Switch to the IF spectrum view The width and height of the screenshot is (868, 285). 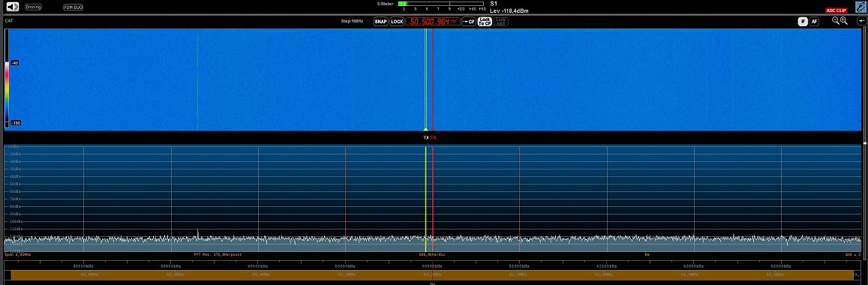pos(803,22)
